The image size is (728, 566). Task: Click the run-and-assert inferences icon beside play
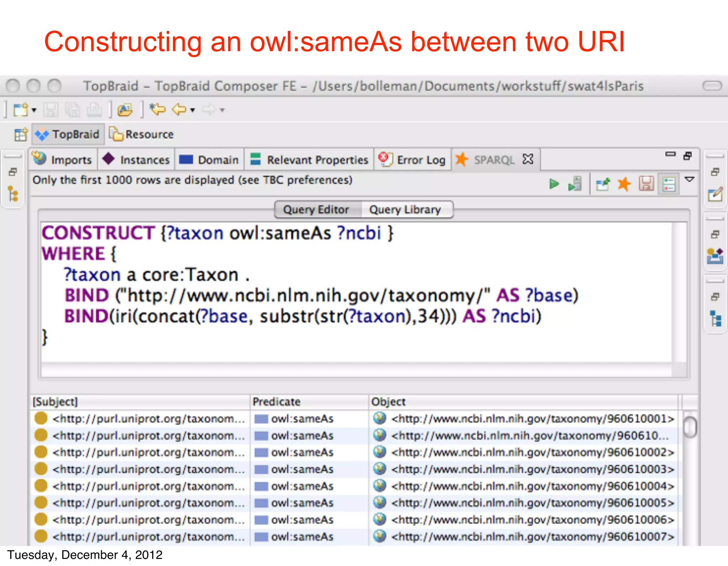pyautogui.click(x=575, y=184)
